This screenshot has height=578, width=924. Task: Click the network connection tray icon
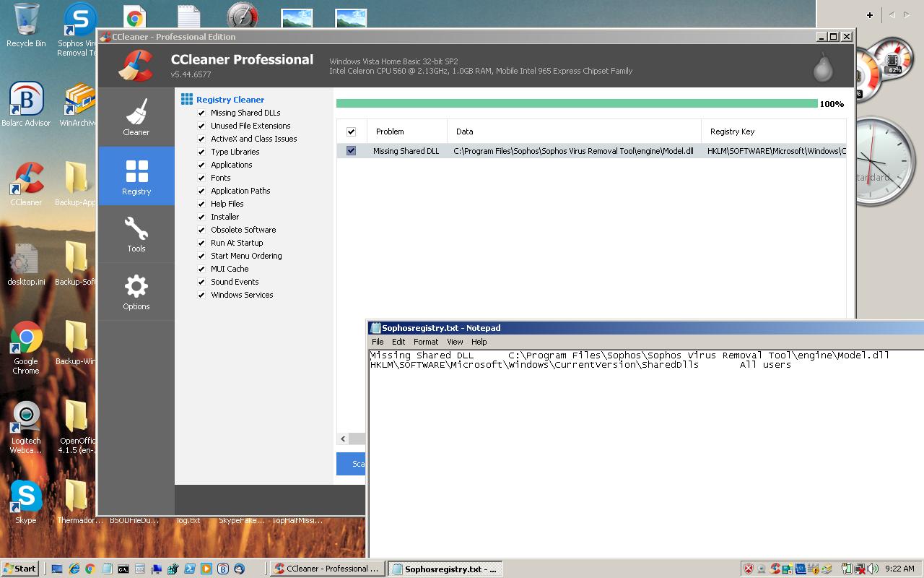click(860, 569)
